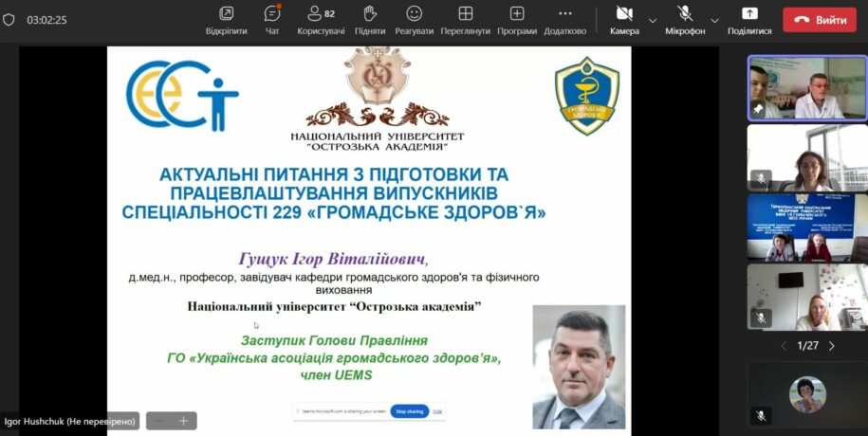
Task: Expand microphone options dropdown arrow
Action: point(714,20)
